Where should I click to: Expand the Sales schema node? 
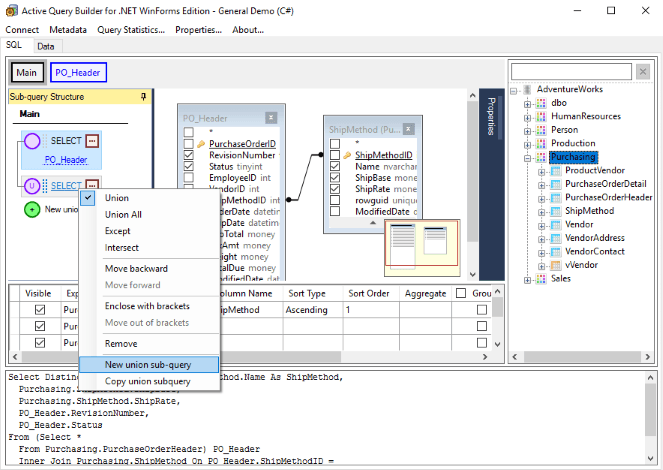pos(527,279)
